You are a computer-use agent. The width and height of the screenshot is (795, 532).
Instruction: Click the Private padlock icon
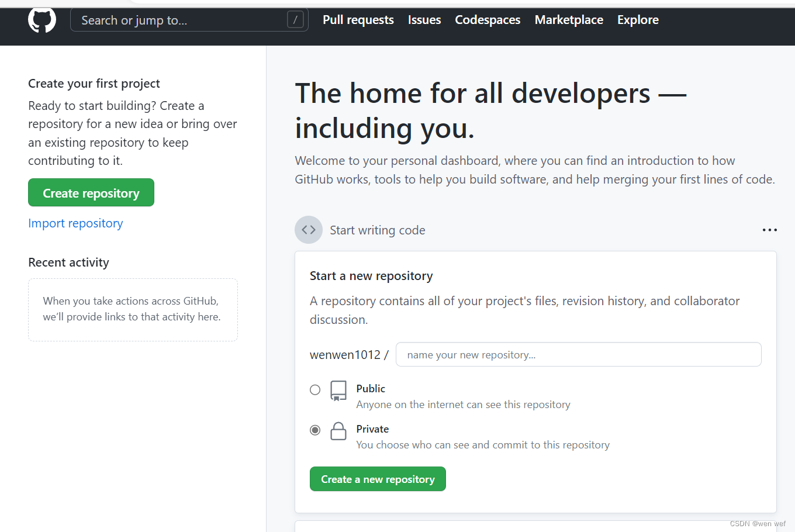(338, 431)
